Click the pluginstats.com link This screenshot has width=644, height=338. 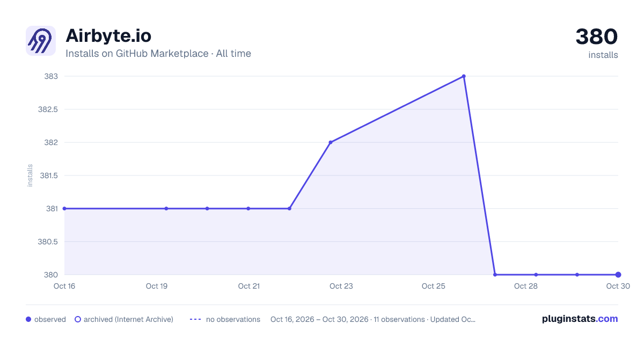580,319
